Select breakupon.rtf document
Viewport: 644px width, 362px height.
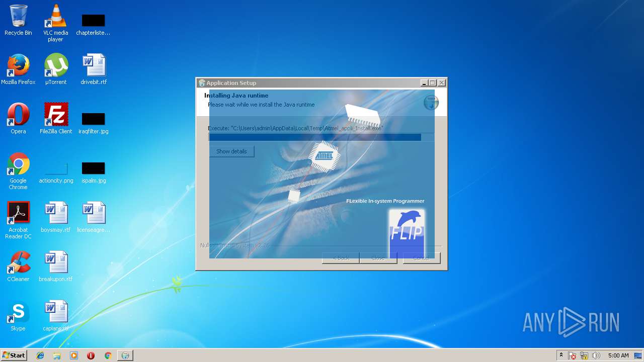click(56, 266)
